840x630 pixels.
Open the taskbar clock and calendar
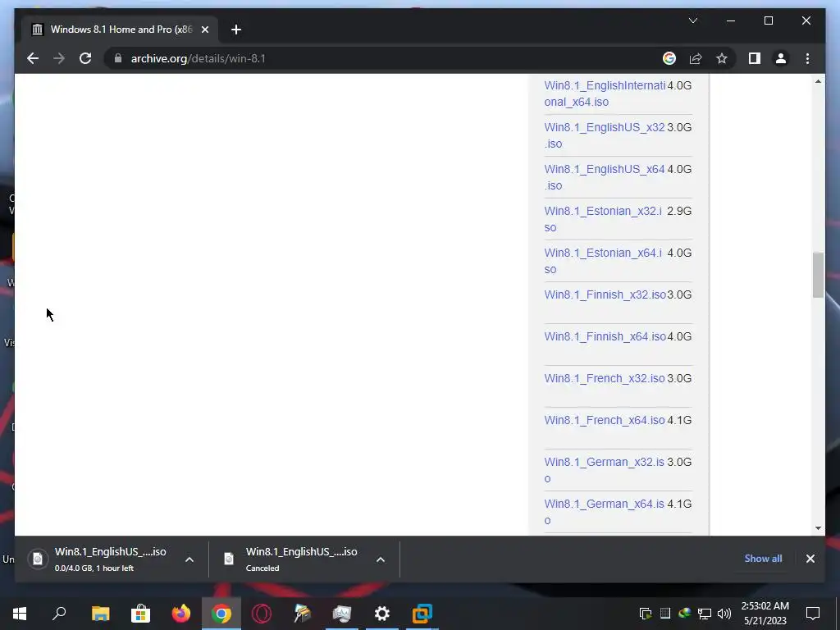coord(765,614)
